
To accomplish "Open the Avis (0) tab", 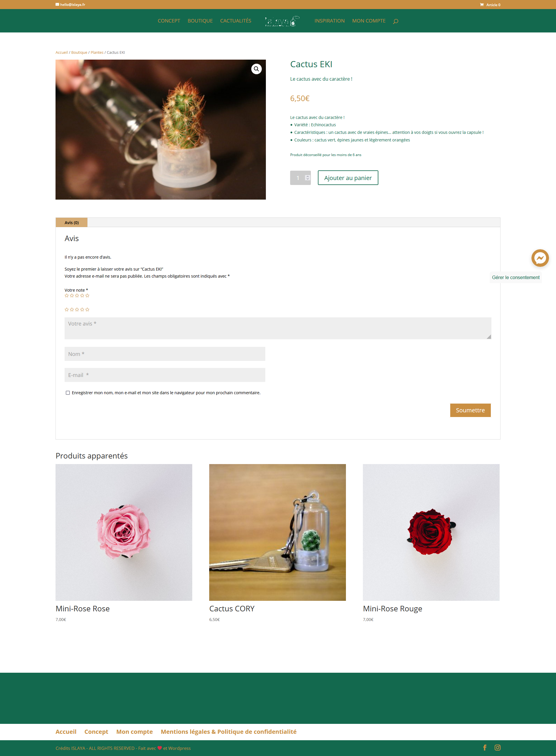I will click(71, 222).
